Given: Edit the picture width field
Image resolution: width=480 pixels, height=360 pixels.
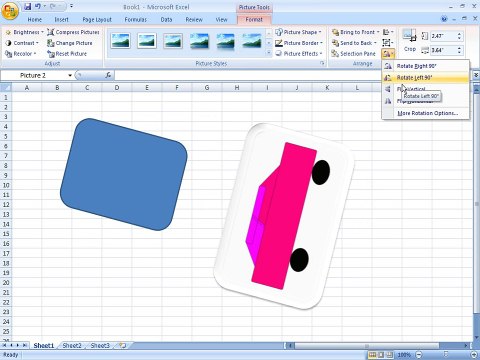Looking at the screenshot, I should pos(442,50).
